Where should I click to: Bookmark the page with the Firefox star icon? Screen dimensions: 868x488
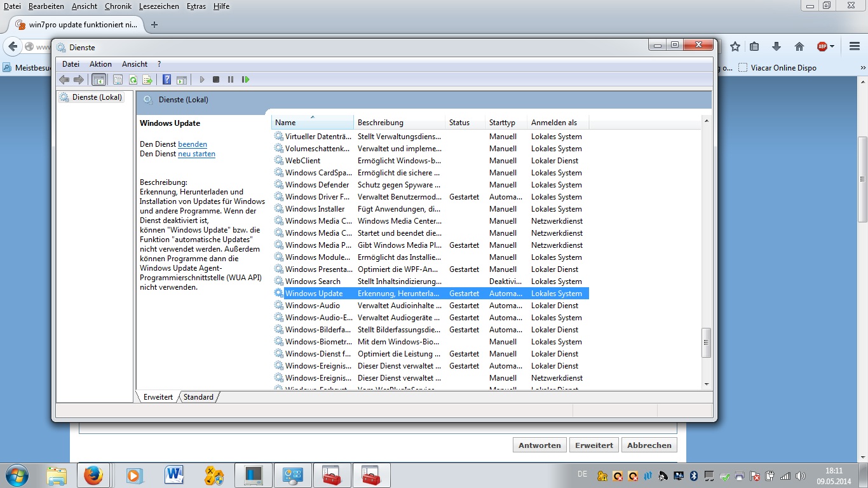(x=735, y=46)
